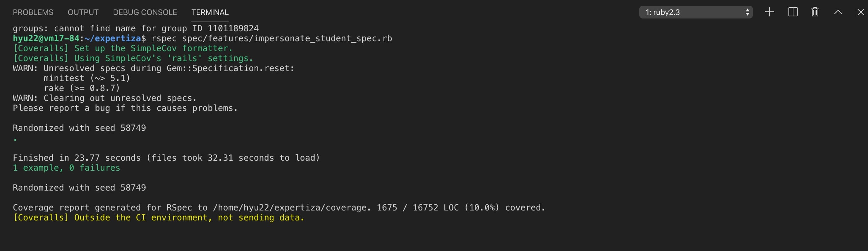Create a new terminal with plus icon

pyautogui.click(x=769, y=12)
